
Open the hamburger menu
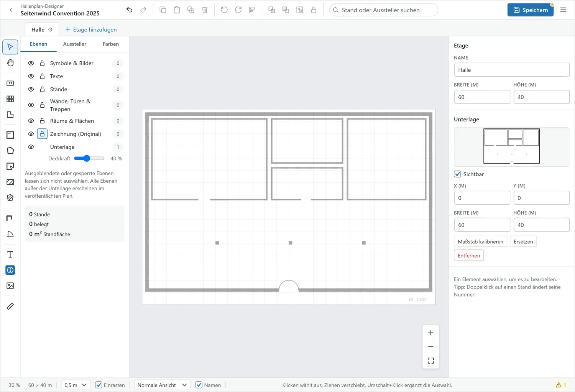click(563, 10)
